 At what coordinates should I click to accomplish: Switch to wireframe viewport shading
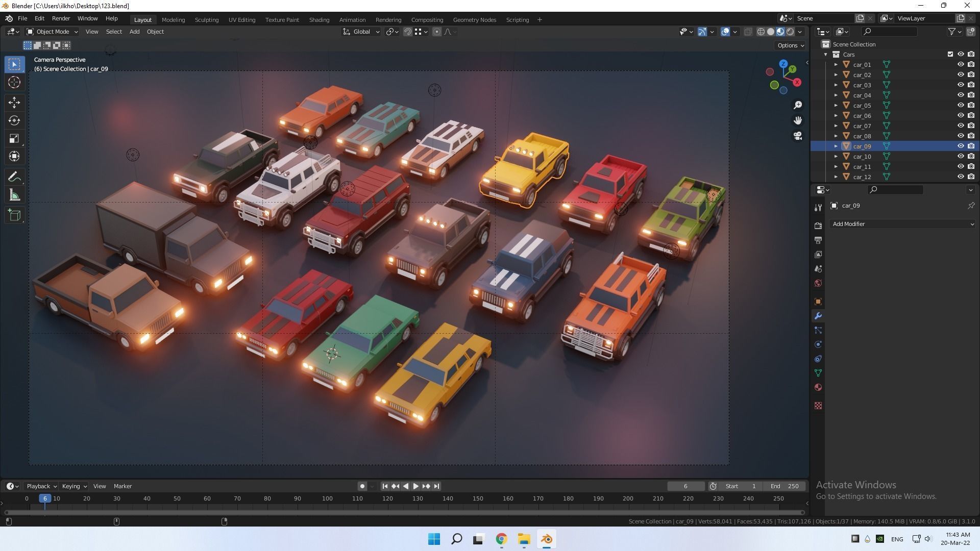(x=761, y=32)
